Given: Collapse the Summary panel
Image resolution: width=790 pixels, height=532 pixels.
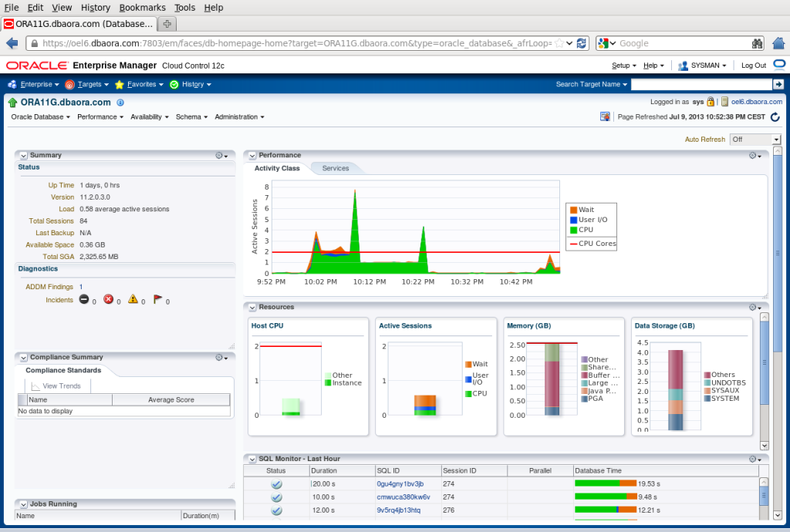Looking at the screenshot, I should click(x=24, y=156).
